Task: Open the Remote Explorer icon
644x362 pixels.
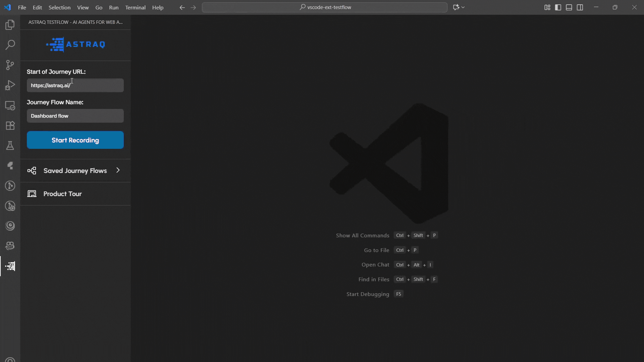Action: [10, 106]
